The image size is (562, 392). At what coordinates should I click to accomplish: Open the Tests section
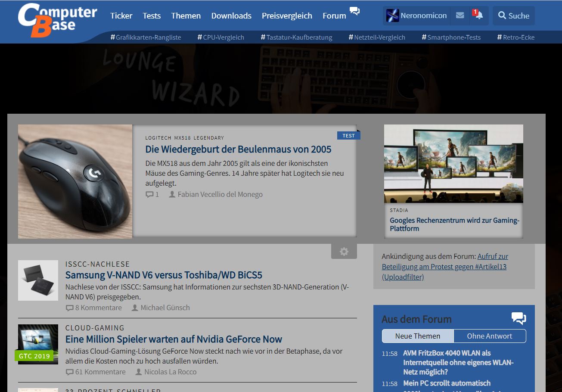152,16
